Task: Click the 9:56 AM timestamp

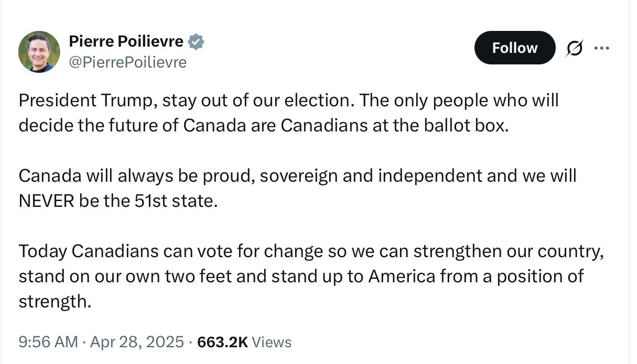Action: point(48,342)
